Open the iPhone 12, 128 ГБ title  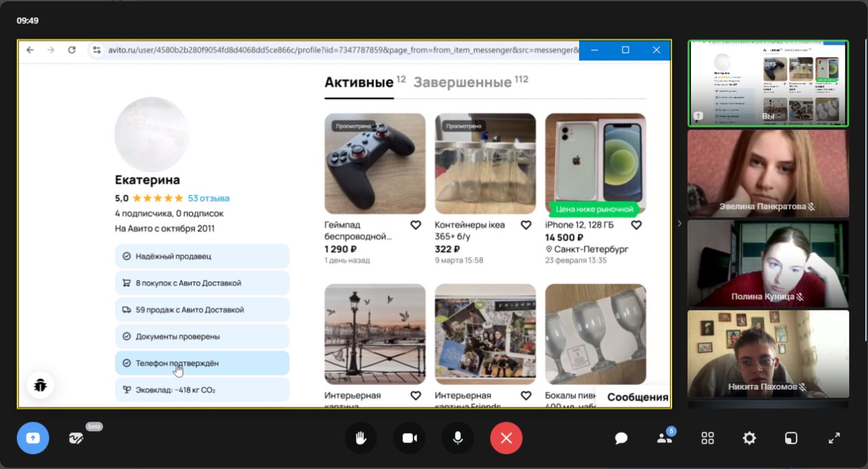coord(578,225)
